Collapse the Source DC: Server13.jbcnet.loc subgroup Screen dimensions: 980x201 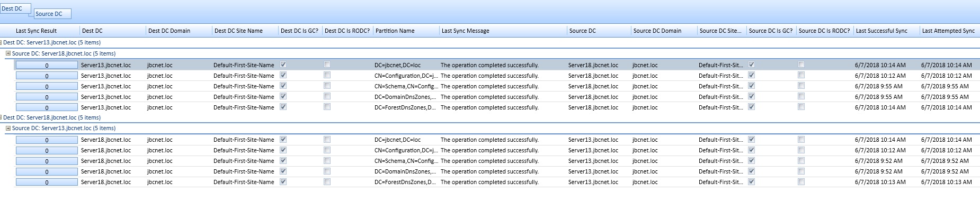click(x=8, y=129)
